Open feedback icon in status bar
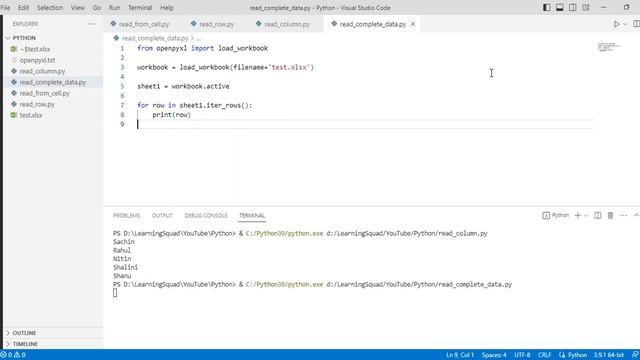 coord(635,355)
